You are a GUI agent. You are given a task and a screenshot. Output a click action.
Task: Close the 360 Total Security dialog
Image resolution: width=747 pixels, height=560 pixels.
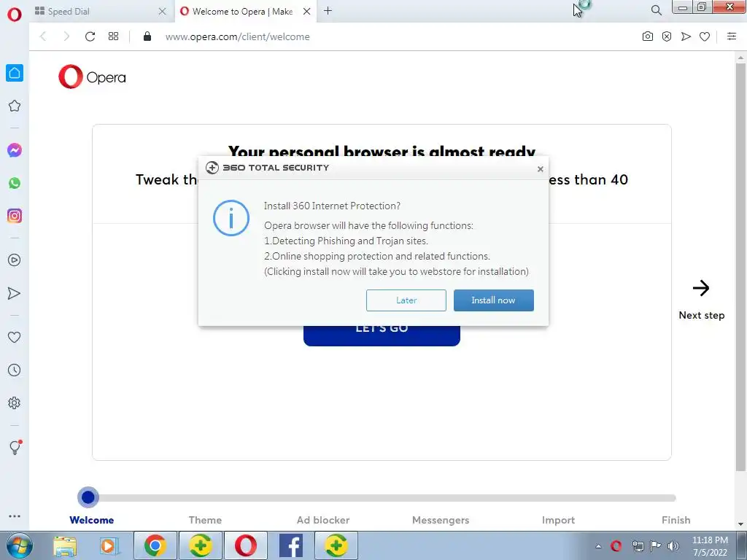(x=541, y=169)
